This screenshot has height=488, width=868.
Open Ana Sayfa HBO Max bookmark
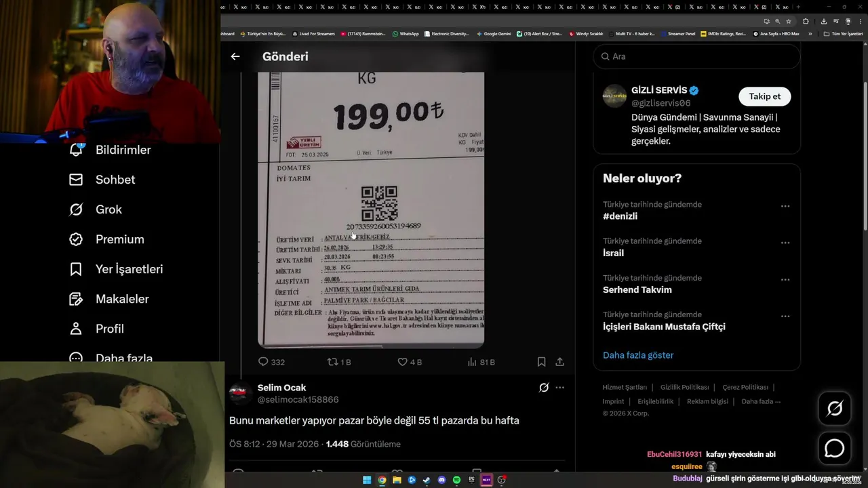[x=776, y=33]
